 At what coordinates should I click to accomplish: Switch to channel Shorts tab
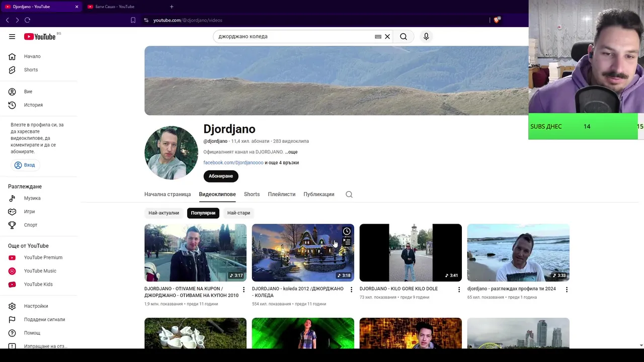pos(252,194)
